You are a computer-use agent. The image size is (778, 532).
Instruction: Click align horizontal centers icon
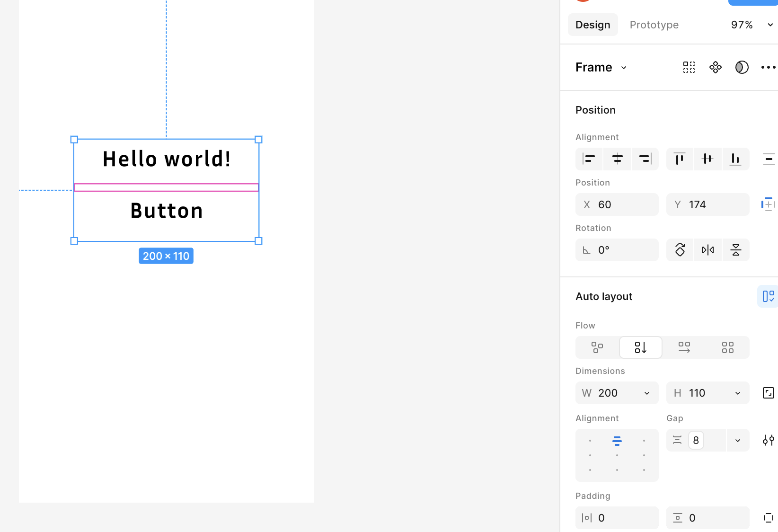617,159
